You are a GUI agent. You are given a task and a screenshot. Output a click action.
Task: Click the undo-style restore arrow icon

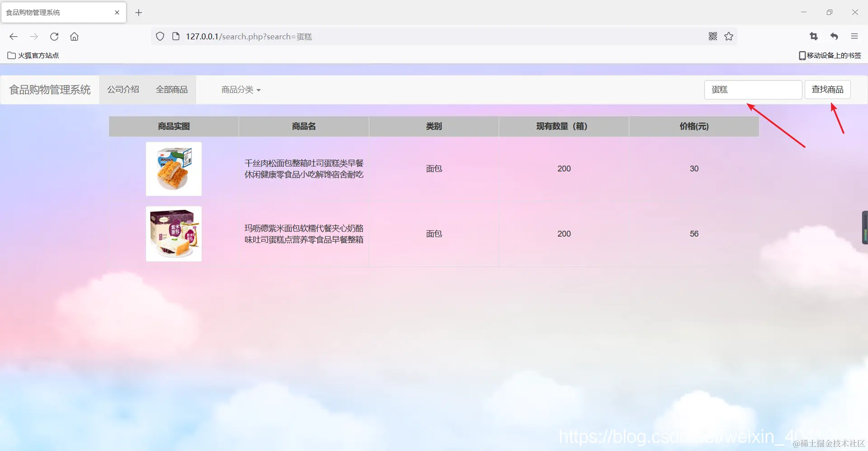pyautogui.click(x=834, y=37)
